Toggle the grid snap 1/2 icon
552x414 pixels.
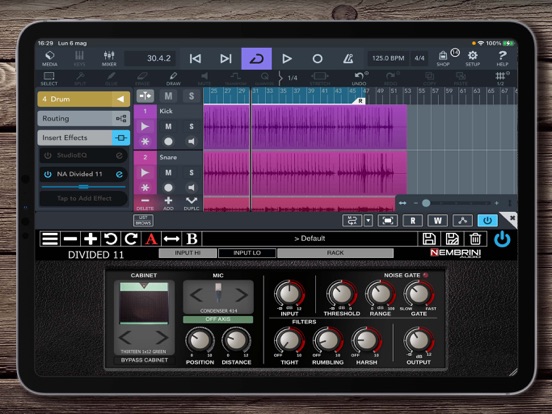(501, 79)
